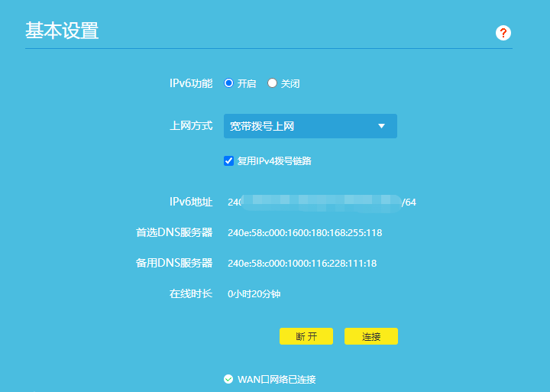Click the 在线时长 label
The image size is (550, 392).
190,293
